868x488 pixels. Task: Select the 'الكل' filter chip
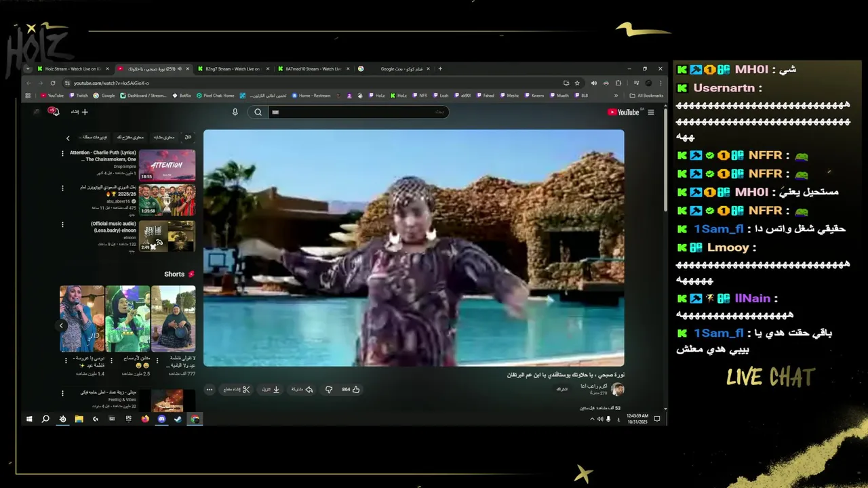pos(188,137)
